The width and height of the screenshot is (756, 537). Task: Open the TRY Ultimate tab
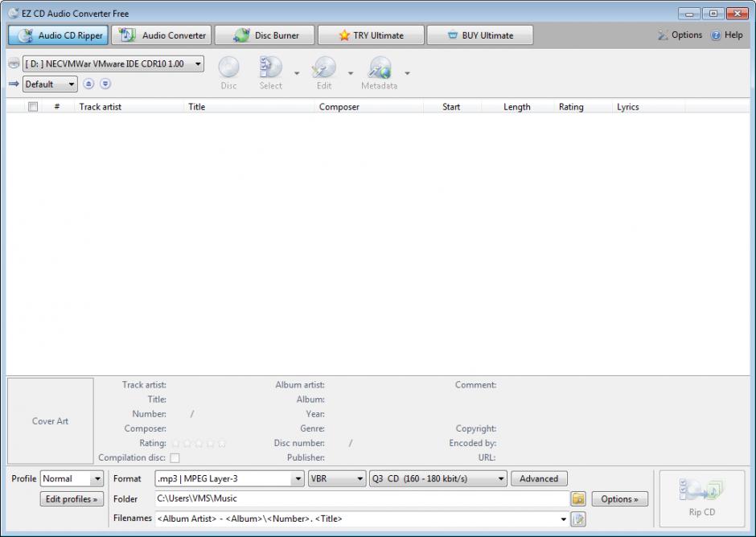click(x=371, y=35)
